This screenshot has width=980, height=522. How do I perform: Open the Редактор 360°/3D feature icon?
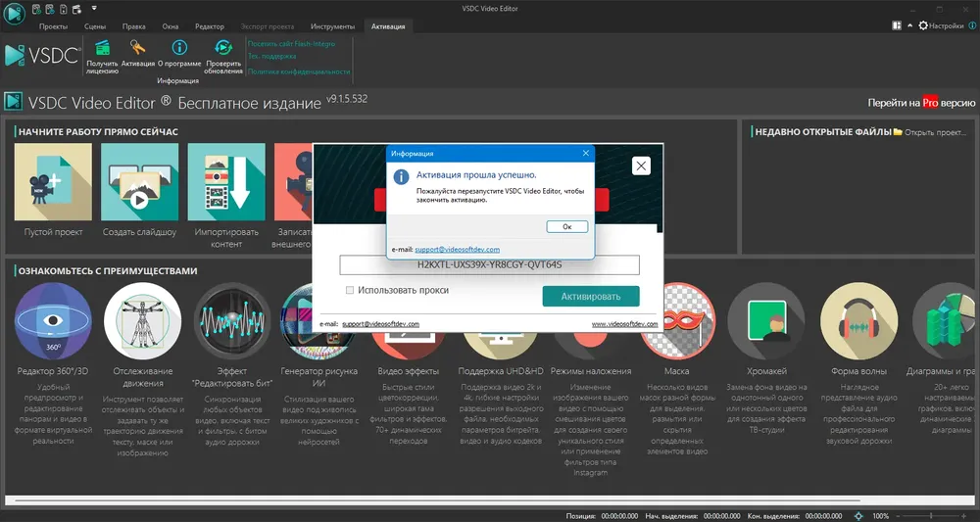click(53, 321)
